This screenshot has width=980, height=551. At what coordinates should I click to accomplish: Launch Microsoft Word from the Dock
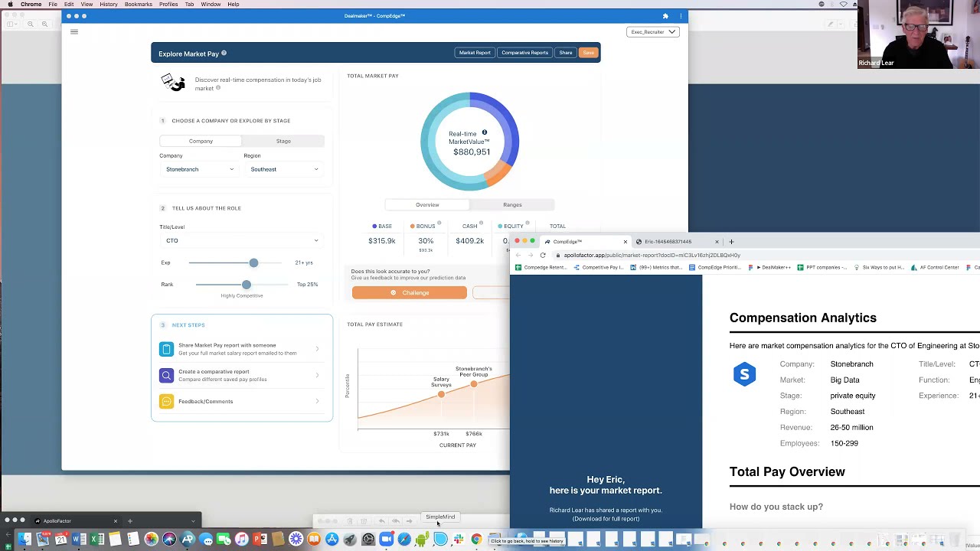80,540
